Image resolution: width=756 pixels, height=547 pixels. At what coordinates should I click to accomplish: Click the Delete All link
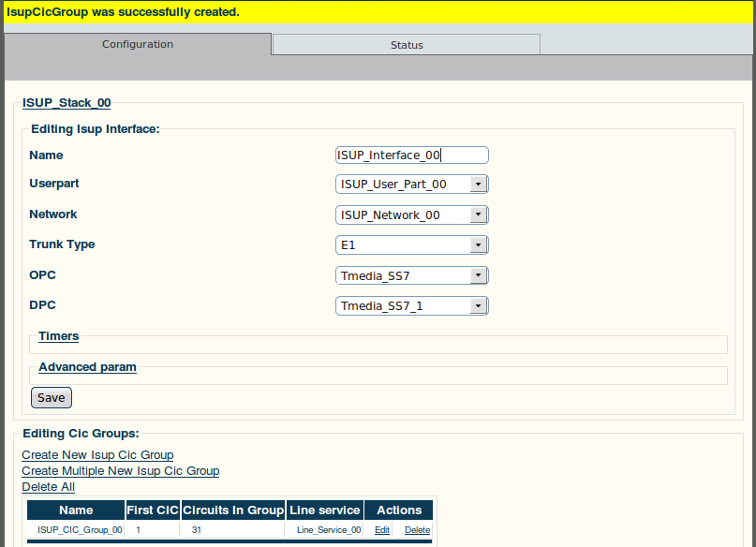48,487
